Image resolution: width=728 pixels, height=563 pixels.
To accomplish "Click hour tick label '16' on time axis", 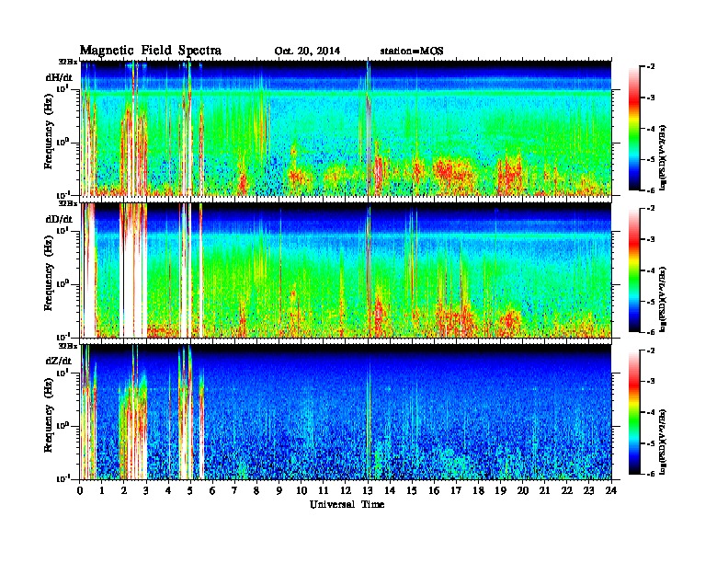I will [x=434, y=491].
